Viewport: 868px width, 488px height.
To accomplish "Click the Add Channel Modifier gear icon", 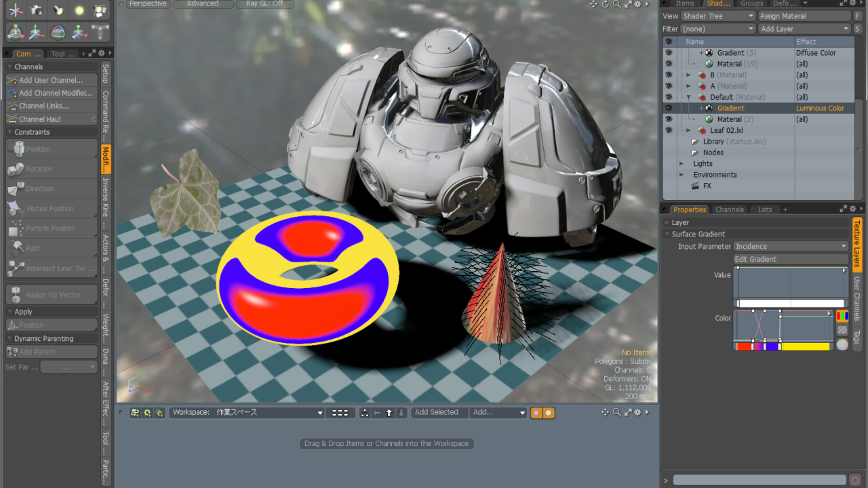I will 12,93.
